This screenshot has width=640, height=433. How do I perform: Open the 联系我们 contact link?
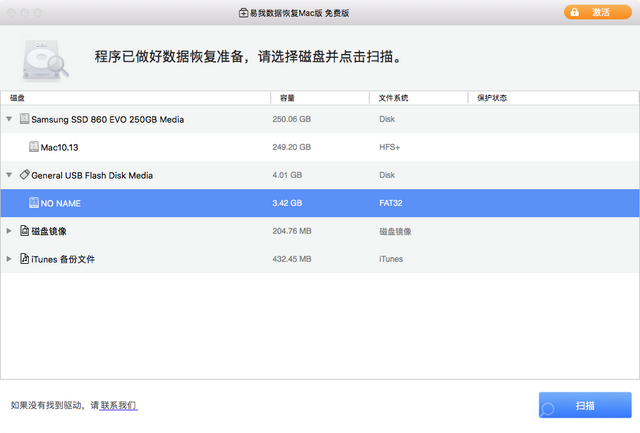click(118, 405)
